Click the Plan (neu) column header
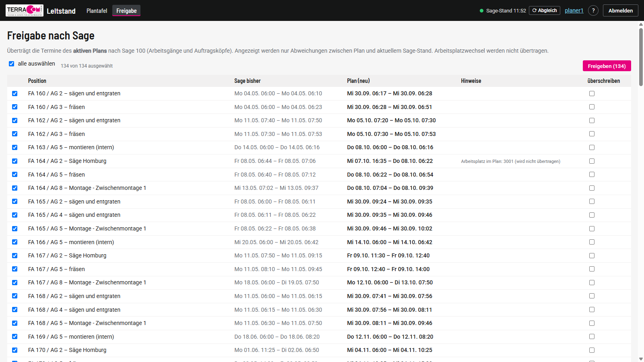 point(358,81)
